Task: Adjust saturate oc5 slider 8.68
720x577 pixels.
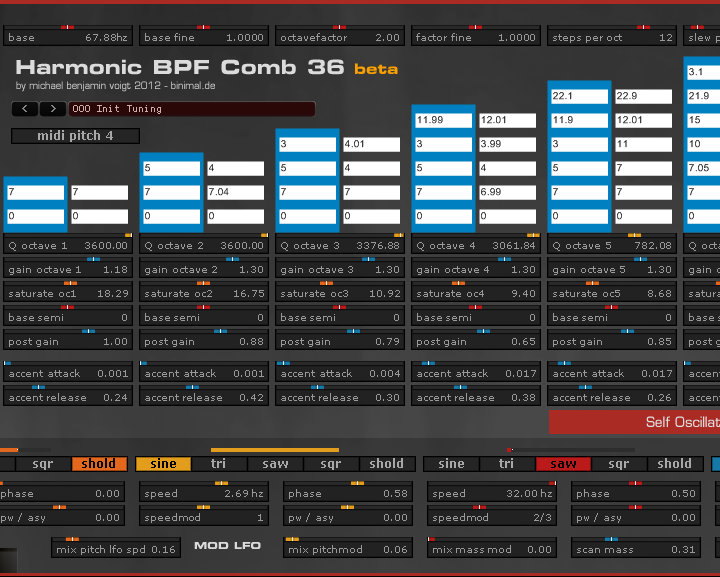Action: click(x=612, y=291)
